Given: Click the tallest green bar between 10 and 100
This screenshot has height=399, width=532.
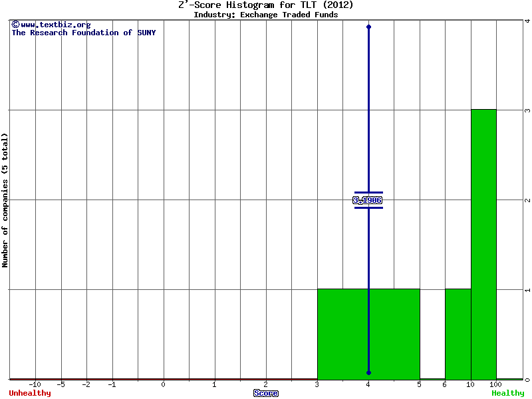Looking at the screenshot, I should coord(484,244).
